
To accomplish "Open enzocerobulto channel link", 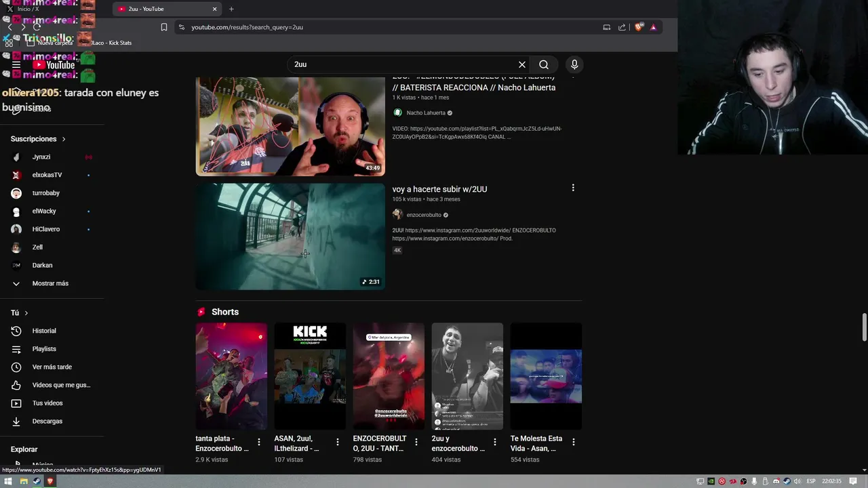I will click(x=424, y=215).
